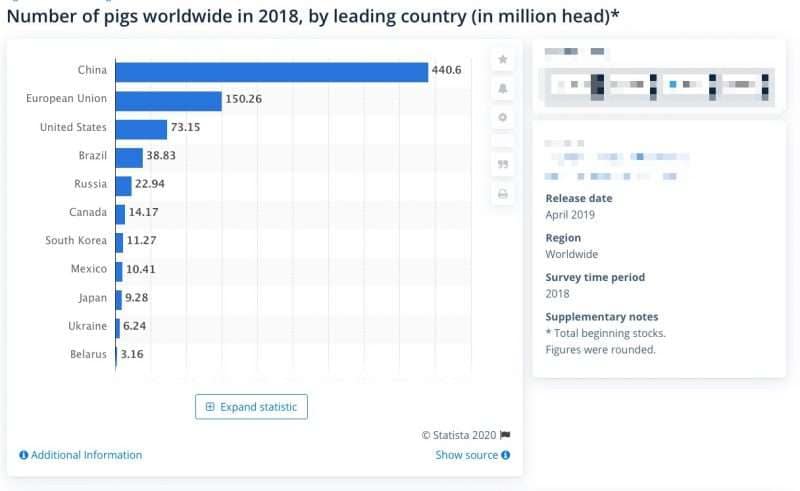
Task: Click the blank share icon slot below gear
Action: 503,140
